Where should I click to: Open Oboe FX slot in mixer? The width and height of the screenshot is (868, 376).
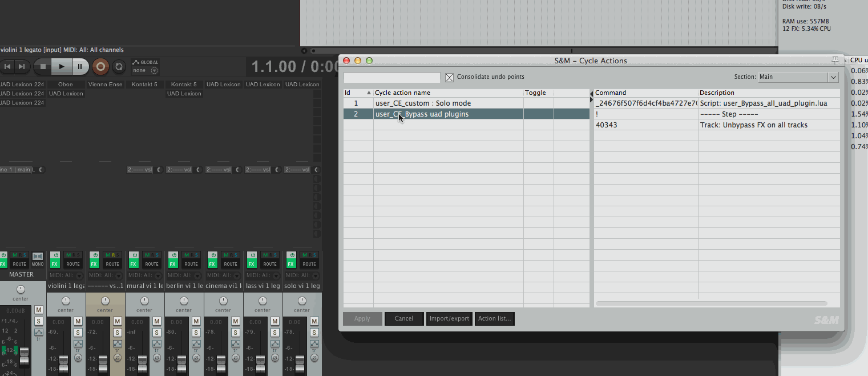tap(66, 85)
